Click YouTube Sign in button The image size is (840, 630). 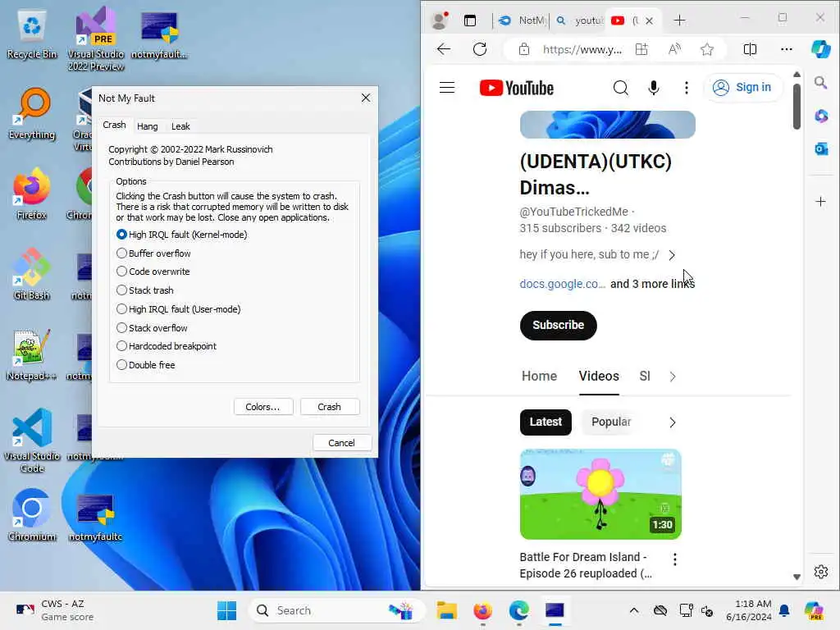pyautogui.click(x=742, y=87)
